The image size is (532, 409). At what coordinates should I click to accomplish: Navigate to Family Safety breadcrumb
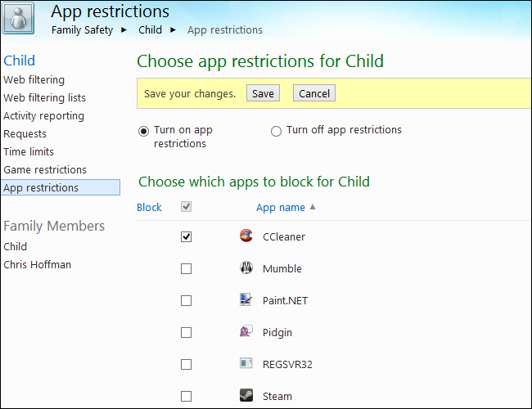pyautogui.click(x=82, y=30)
